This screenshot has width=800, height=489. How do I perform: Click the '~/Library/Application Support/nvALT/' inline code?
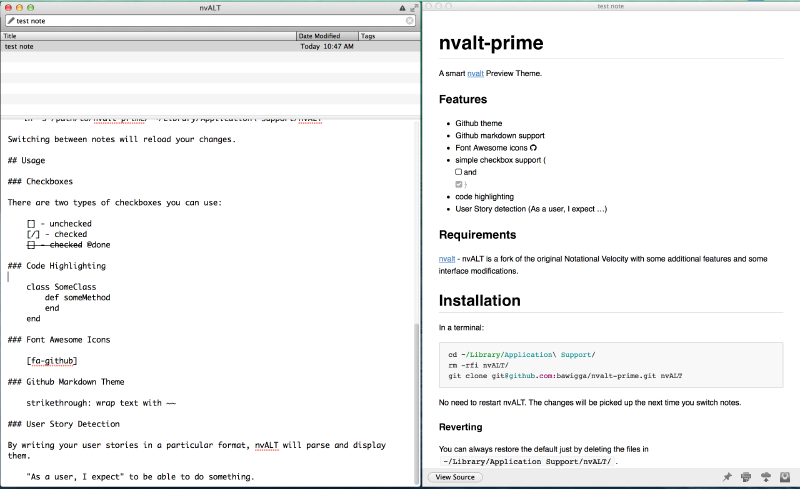(527, 461)
